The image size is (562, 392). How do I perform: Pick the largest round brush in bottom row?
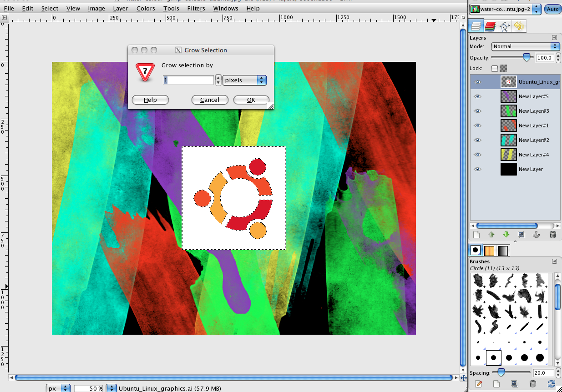pos(540,358)
